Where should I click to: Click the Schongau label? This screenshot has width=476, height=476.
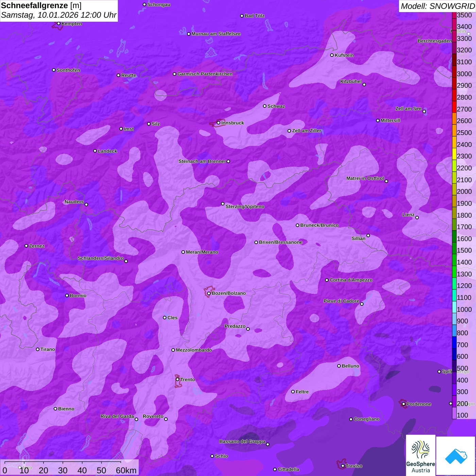(159, 4)
